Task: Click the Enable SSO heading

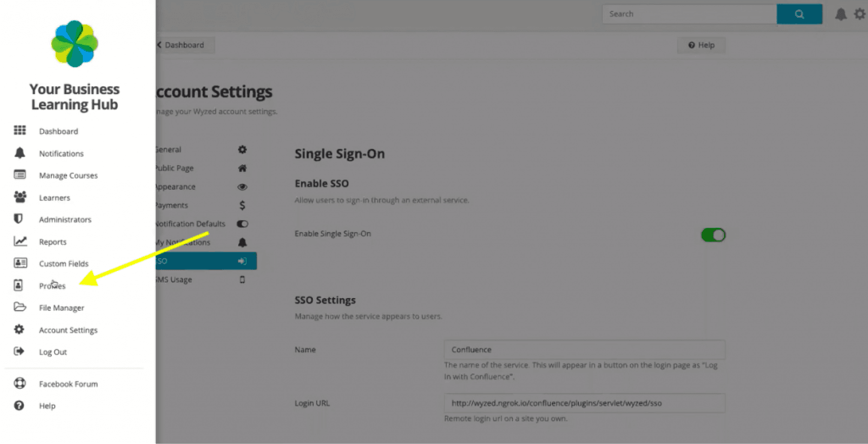Action: [322, 183]
